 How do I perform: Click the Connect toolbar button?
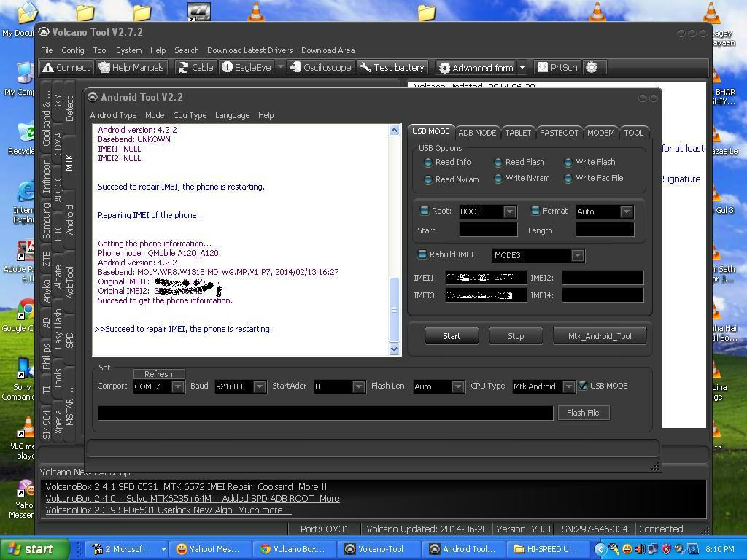(66, 68)
